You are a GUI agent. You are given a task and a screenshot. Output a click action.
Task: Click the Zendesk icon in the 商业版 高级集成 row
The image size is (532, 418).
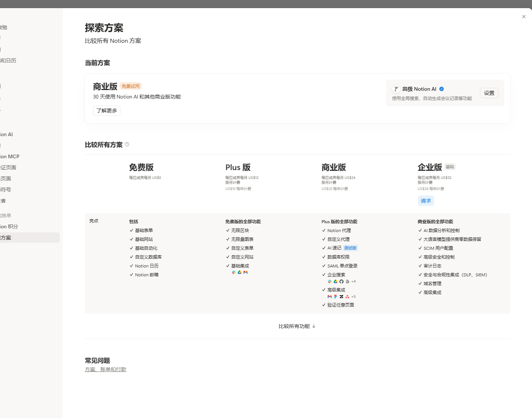pos(341,297)
